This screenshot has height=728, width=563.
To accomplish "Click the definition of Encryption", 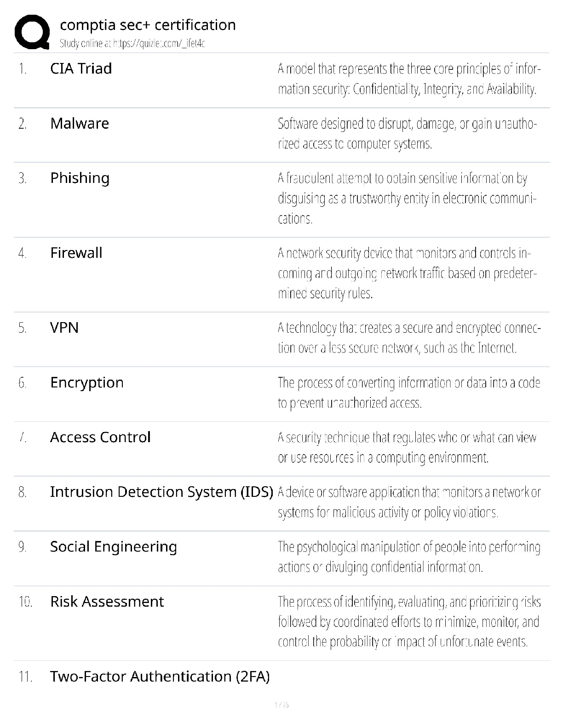I will click(408, 392).
